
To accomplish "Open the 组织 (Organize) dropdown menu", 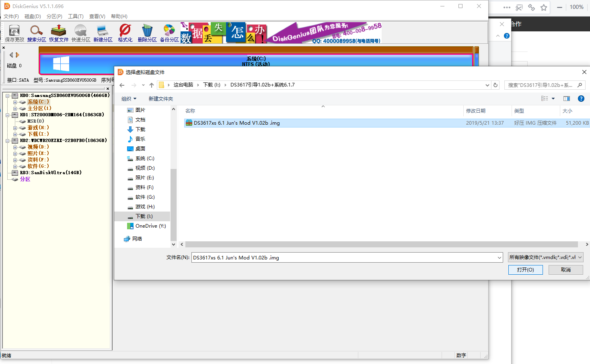I will (x=129, y=99).
